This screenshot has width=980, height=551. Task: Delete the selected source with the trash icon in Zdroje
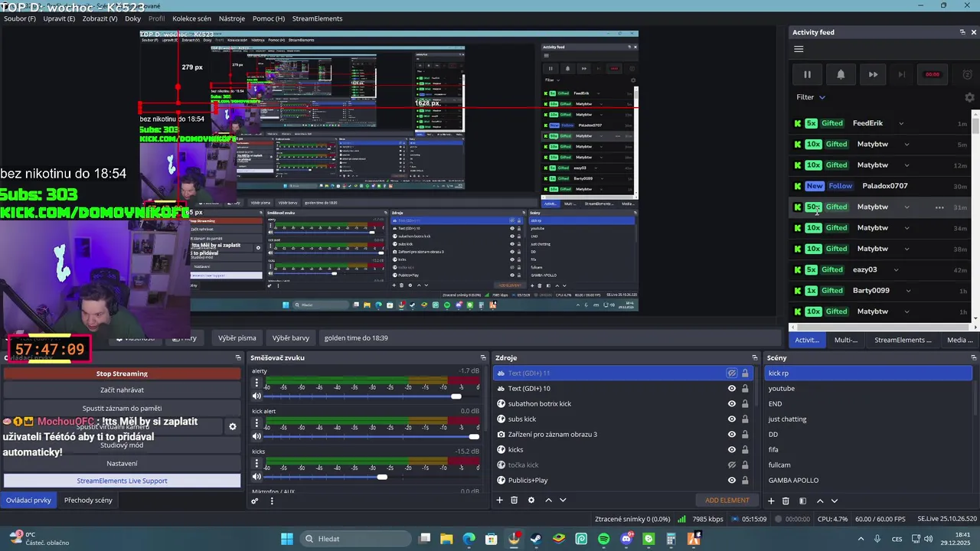[514, 500]
